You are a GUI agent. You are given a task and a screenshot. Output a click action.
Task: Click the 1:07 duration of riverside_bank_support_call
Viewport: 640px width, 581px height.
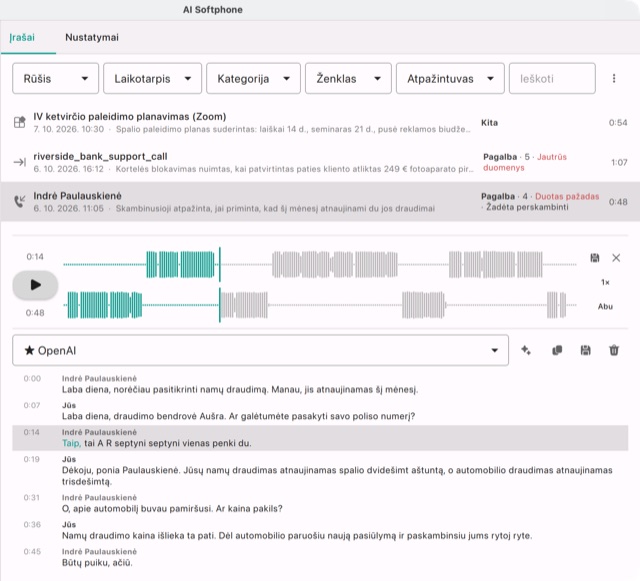[x=619, y=163]
